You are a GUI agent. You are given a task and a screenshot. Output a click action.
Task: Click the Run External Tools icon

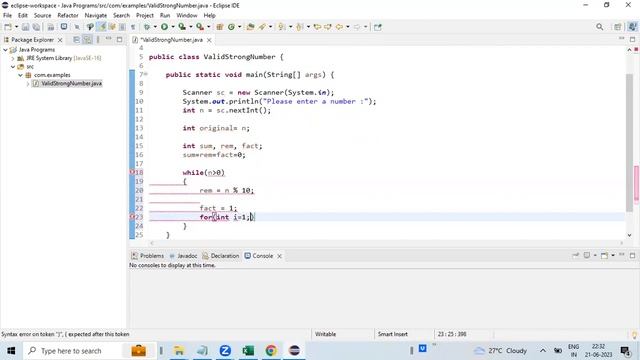point(200,27)
